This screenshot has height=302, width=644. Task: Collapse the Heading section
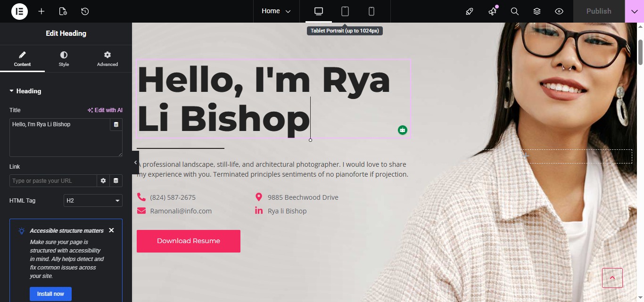click(25, 91)
